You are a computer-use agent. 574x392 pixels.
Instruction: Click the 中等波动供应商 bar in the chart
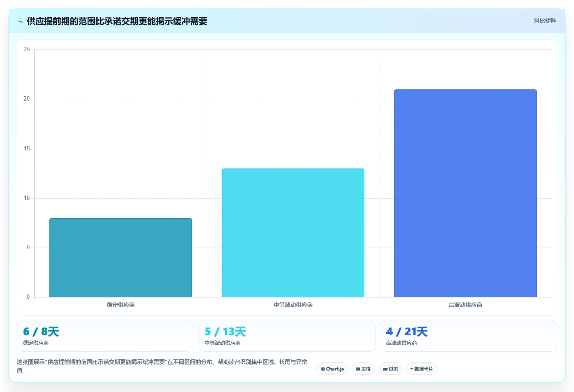(293, 233)
